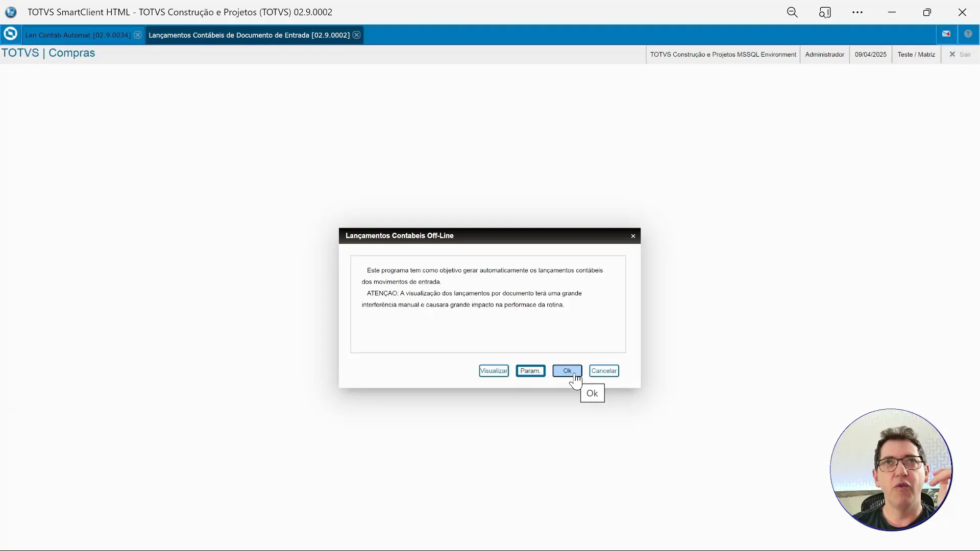Close the Lançamentos Contábeis de Documento tab

[357, 35]
